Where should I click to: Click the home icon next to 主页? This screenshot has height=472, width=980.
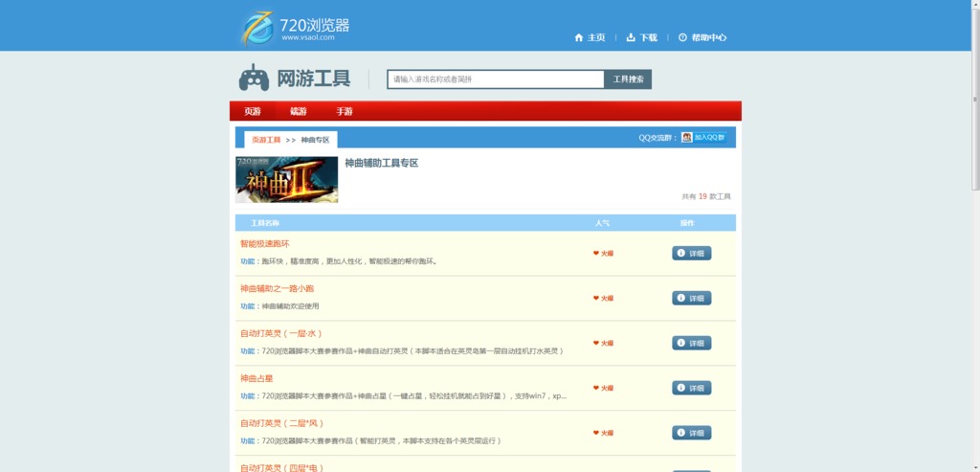tap(579, 37)
